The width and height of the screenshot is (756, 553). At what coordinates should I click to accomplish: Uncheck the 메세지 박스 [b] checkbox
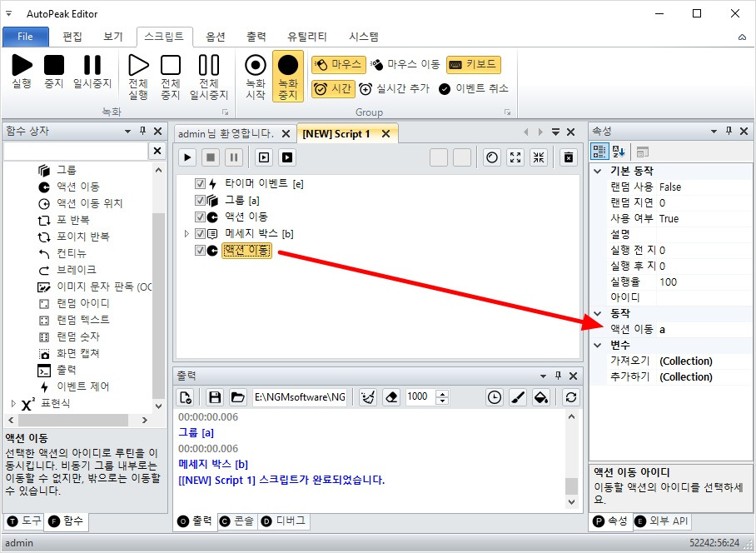click(200, 234)
